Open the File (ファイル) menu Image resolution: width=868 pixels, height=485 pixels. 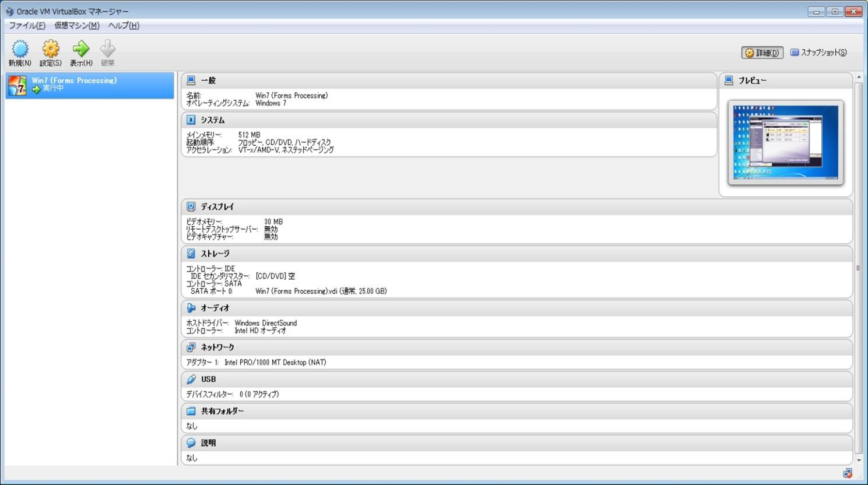(27, 26)
